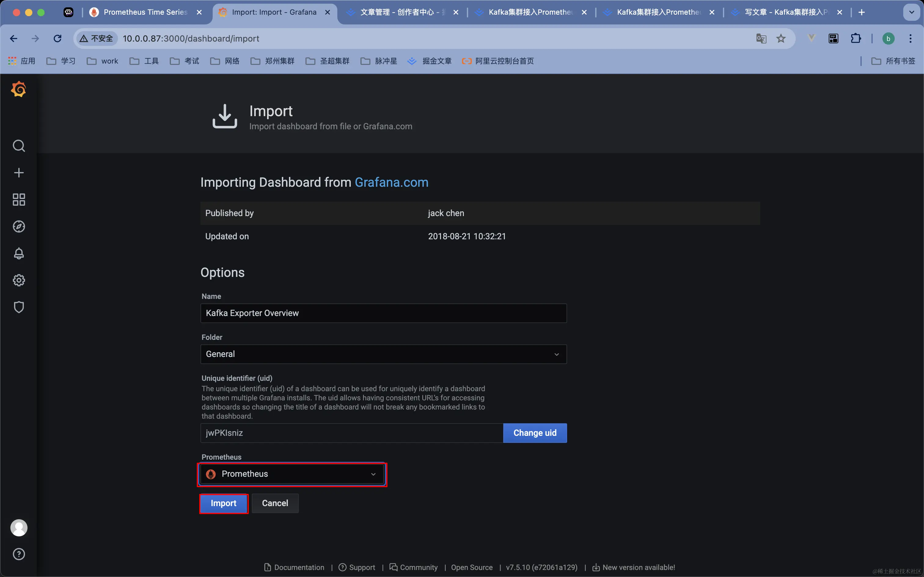Open the 所有书签 all bookmarks folder
Image resolution: width=924 pixels, height=577 pixels.
893,61
